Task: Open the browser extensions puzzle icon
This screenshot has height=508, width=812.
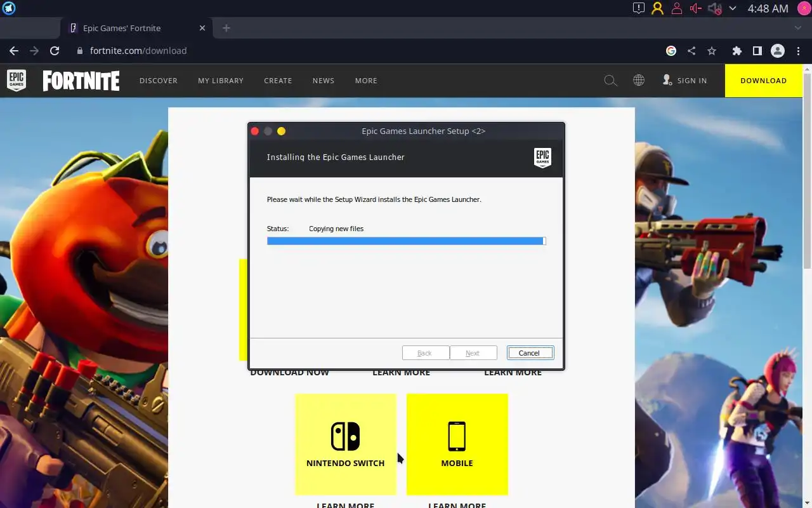Action: 737,51
